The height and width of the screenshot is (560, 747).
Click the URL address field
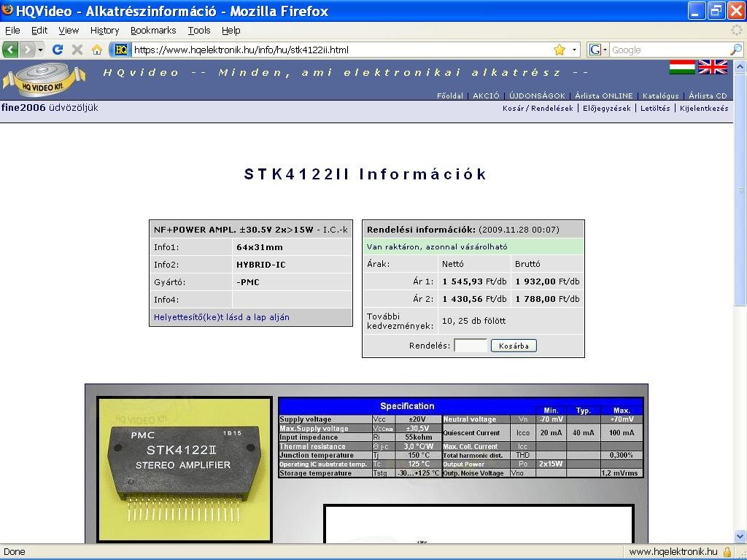click(341, 50)
